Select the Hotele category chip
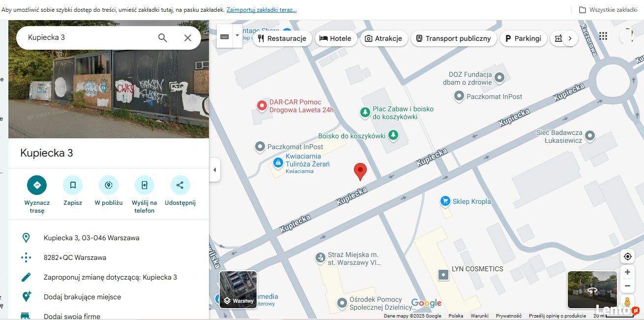 (x=336, y=38)
